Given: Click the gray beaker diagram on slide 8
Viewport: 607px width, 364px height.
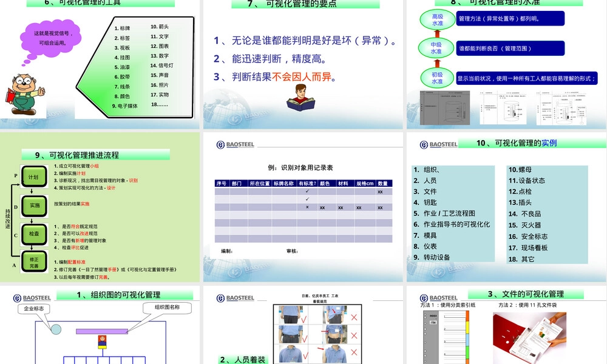Looking at the screenshot, I should point(445,108).
